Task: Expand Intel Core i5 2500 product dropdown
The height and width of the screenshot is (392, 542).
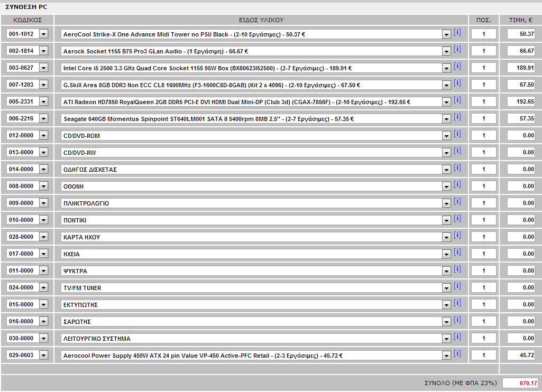Action: tap(446, 68)
